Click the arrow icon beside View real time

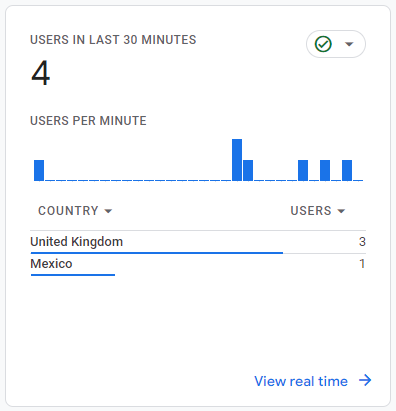pos(365,380)
